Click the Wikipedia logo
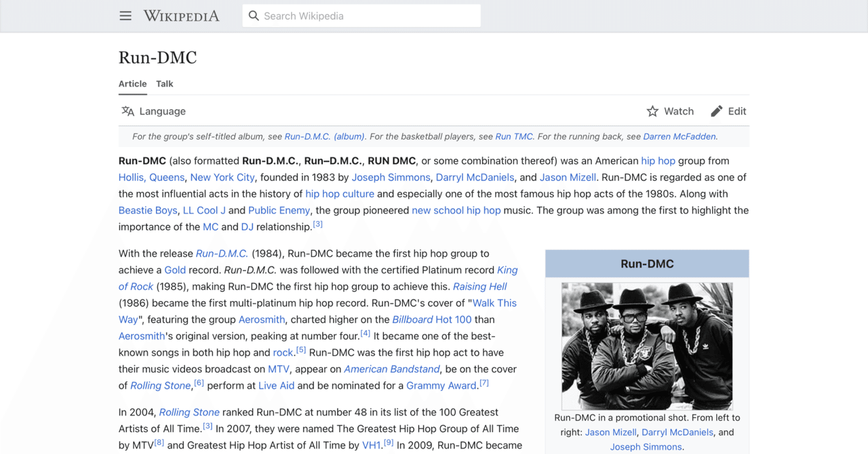 (x=182, y=16)
